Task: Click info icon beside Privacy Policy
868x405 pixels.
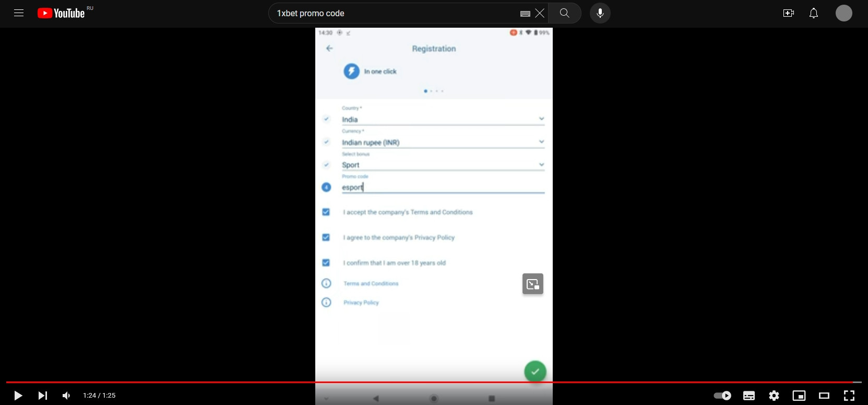Action: pyautogui.click(x=326, y=303)
